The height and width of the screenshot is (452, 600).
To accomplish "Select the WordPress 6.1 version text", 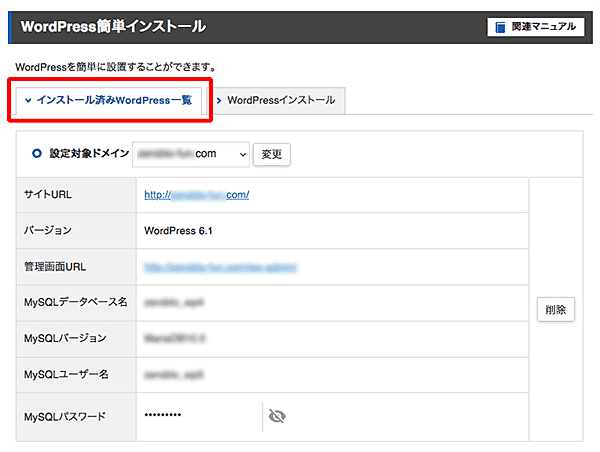I will coord(178,231).
